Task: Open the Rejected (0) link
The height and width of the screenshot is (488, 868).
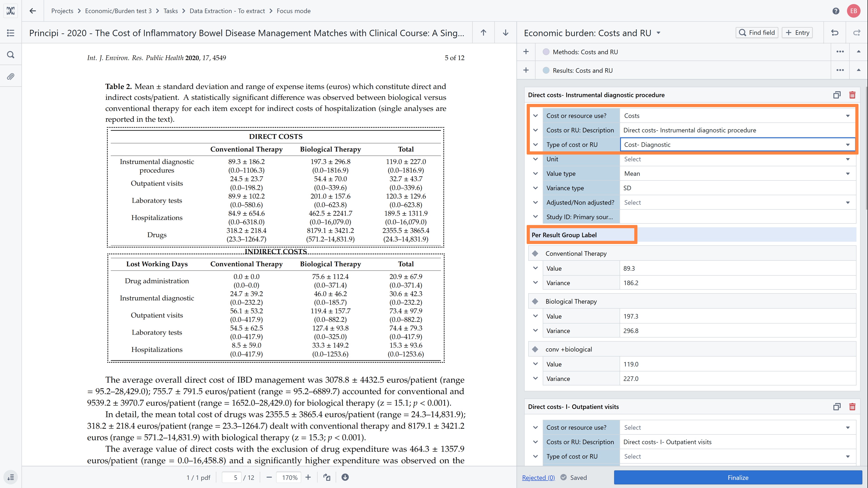Action: point(538,478)
